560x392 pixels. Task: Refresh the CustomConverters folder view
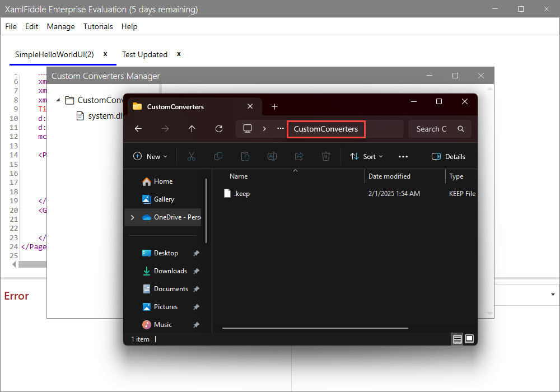pyautogui.click(x=219, y=129)
